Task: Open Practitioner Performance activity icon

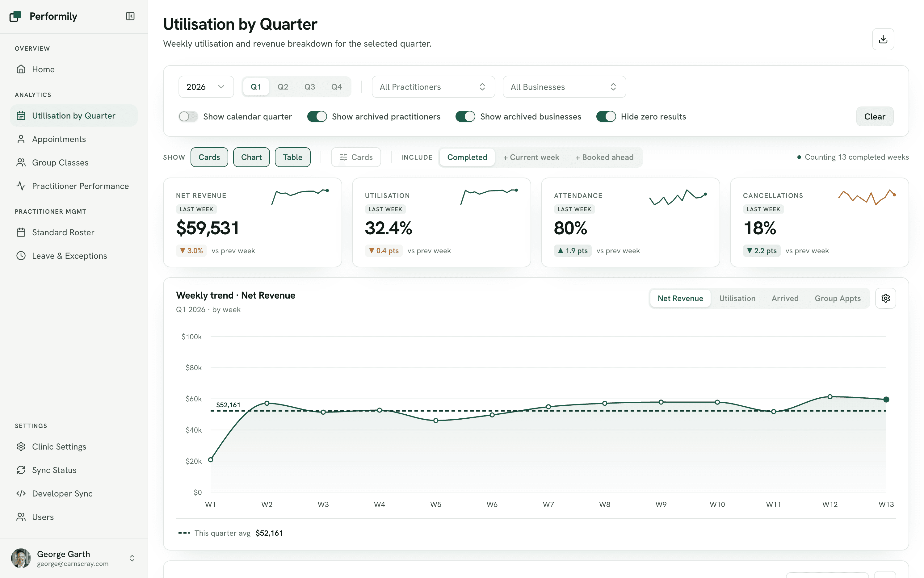Action: [21, 186]
